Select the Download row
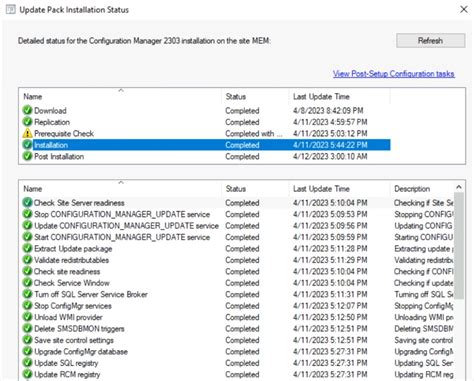The width and height of the screenshot is (474, 381). (205, 110)
